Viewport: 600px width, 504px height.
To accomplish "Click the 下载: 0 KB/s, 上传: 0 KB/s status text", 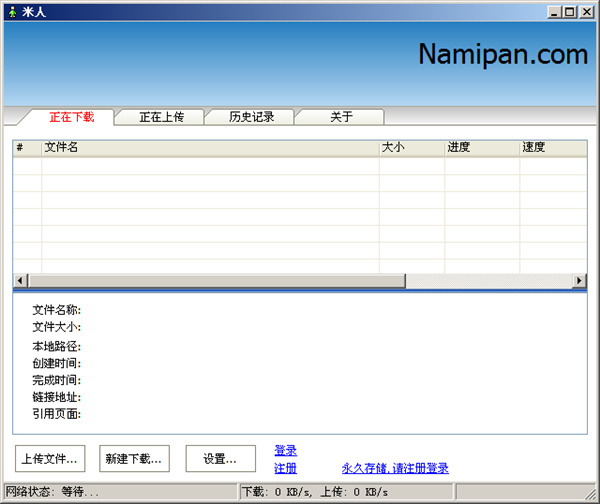I will click(315, 492).
